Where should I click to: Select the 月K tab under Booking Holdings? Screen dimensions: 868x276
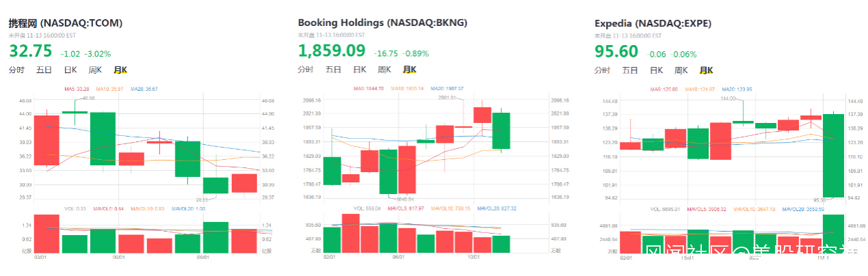(410, 70)
